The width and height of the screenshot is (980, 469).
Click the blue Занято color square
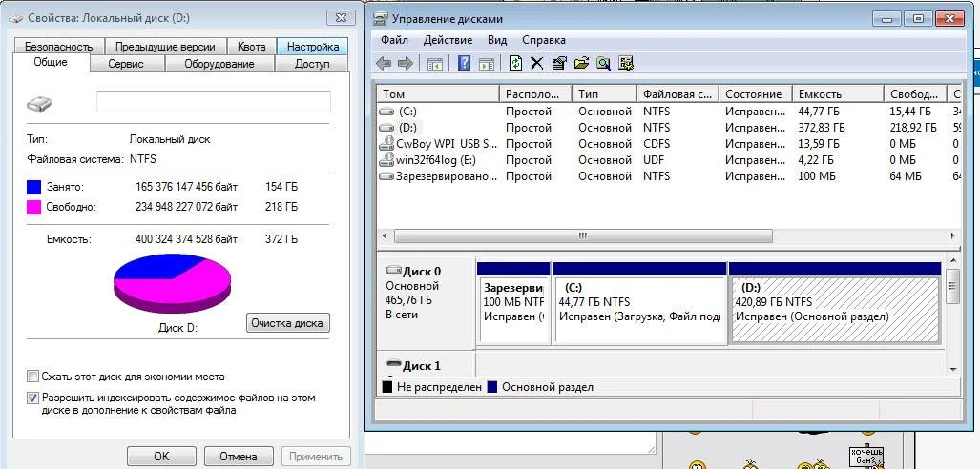coord(33,187)
